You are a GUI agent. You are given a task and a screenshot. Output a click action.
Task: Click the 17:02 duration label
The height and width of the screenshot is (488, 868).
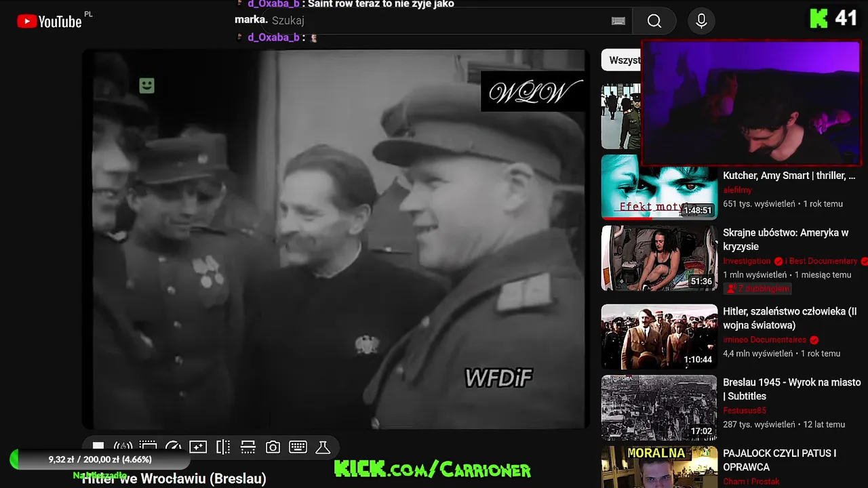pyautogui.click(x=701, y=431)
